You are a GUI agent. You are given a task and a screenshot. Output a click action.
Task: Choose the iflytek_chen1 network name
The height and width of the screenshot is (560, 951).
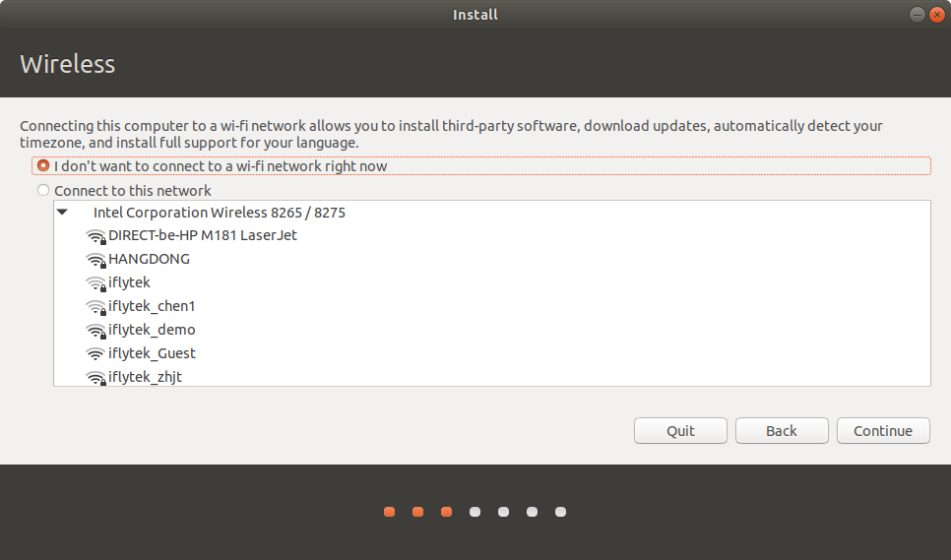click(x=152, y=306)
